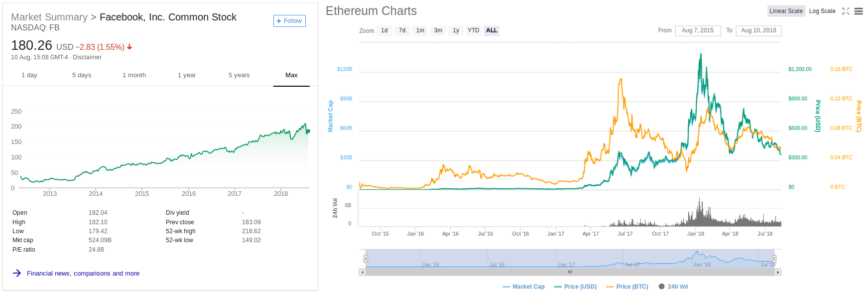Click the red down arrow next to price change
This screenshot has height=292, width=868.
(x=129, y=47)
